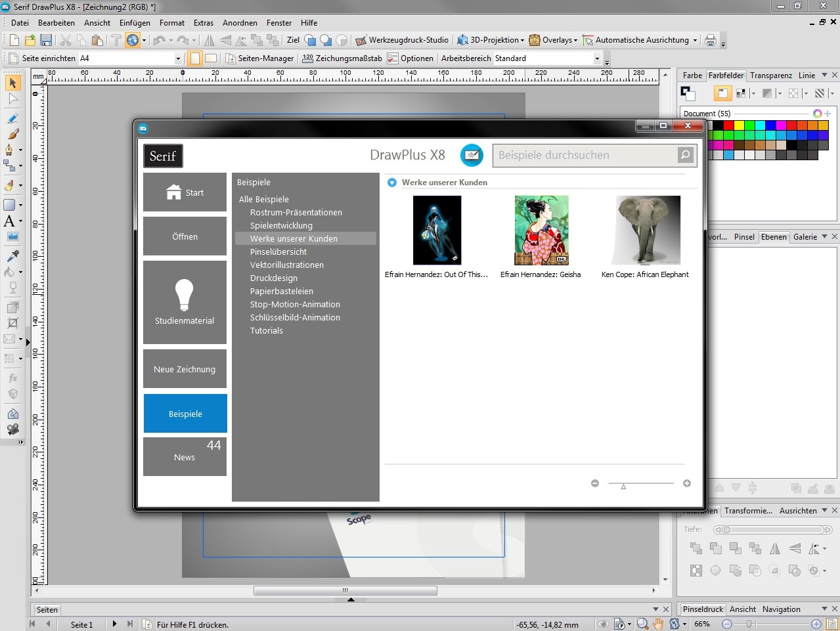Open the Einfügen menu
This screenshot has height=631, width=840.
135,22
